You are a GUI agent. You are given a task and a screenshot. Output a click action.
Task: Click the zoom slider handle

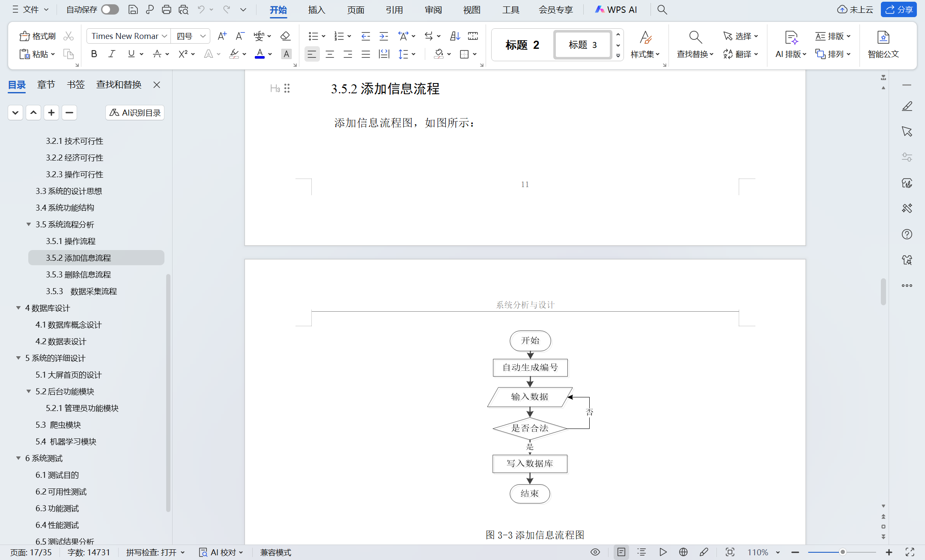[x=842, y=552]
